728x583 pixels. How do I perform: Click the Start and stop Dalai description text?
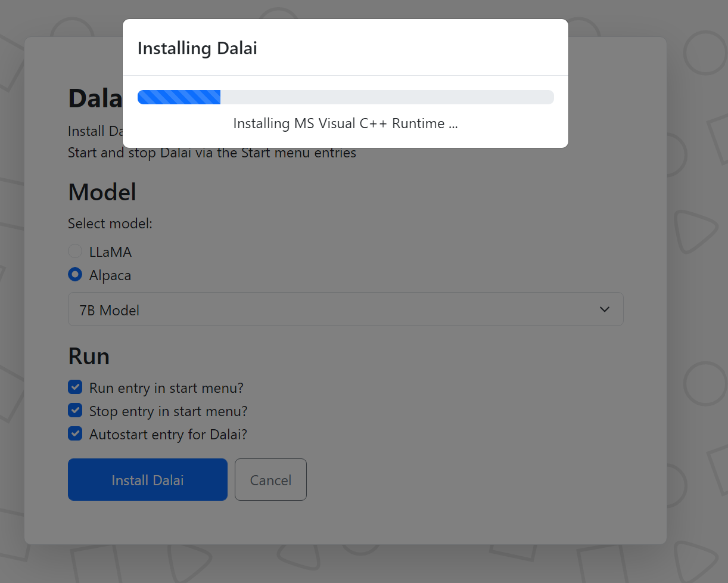[x=212, y=153]
